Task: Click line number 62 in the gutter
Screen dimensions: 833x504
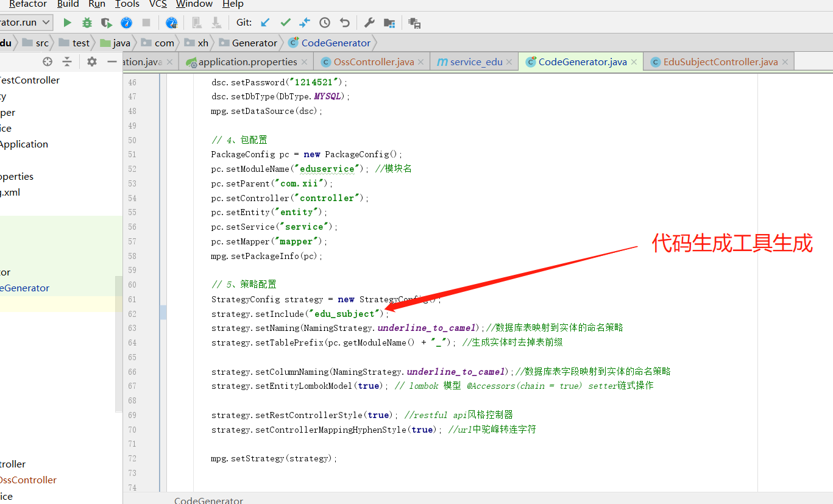Action: [132, 314]
